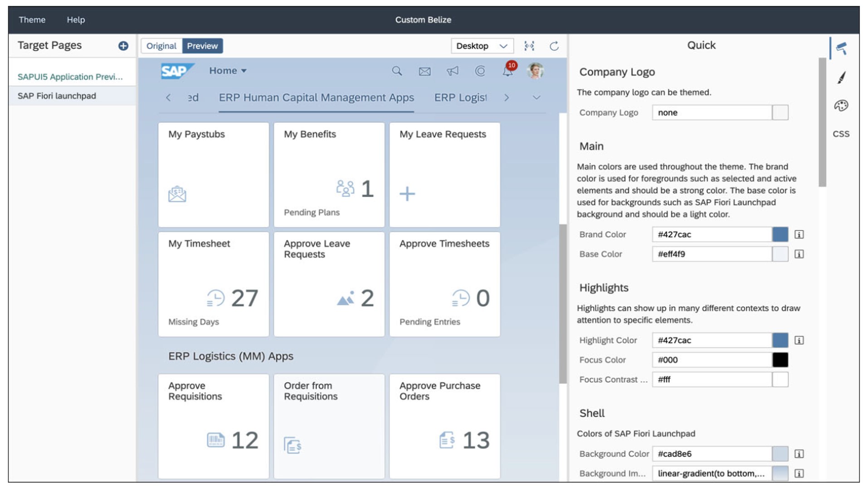Add a new target page with the plus button

(124, 46)
